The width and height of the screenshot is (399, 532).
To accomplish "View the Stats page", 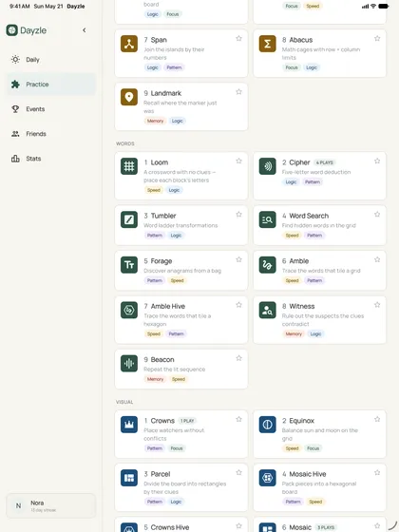I will [51, 159].
